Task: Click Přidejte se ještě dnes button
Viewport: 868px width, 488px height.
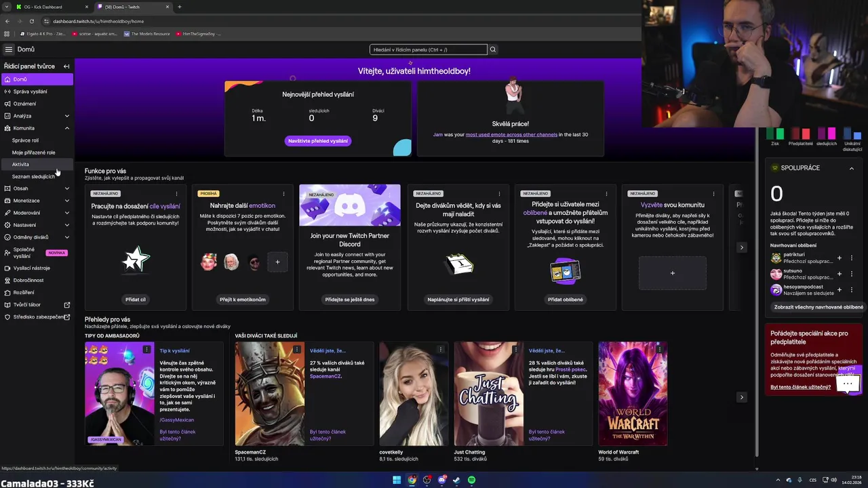Action: (350, 299)
